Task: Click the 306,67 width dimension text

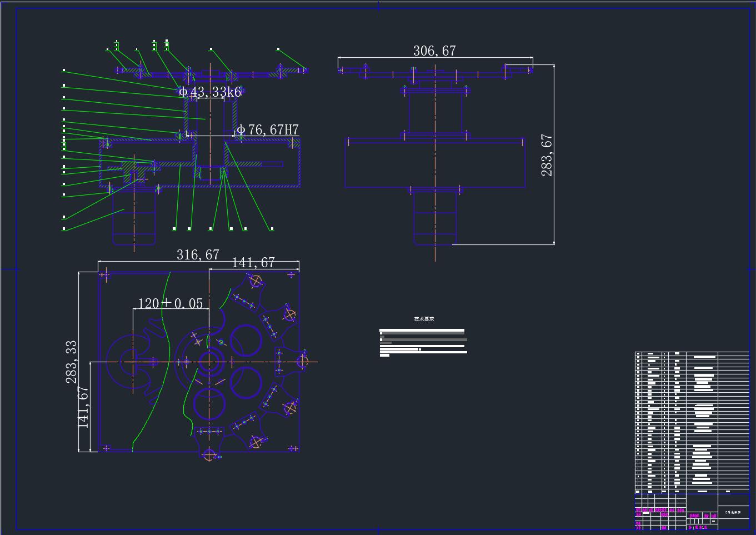Action: [434, 51]
